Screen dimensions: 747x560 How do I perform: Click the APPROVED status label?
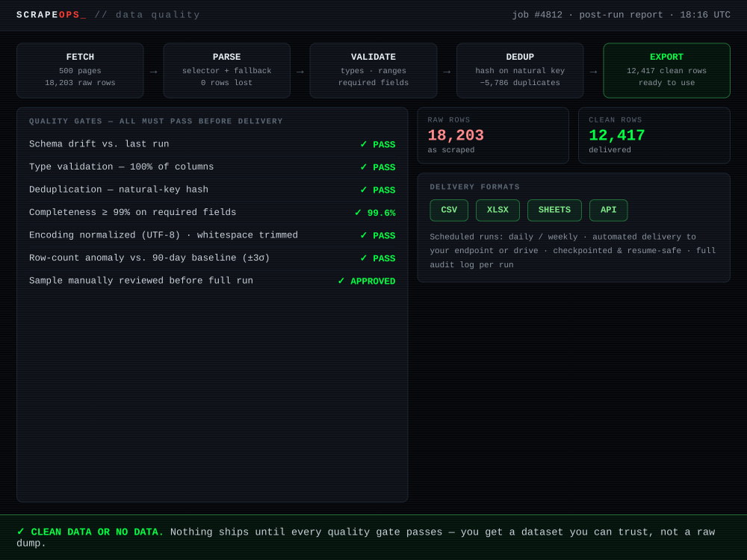point(373,281)
